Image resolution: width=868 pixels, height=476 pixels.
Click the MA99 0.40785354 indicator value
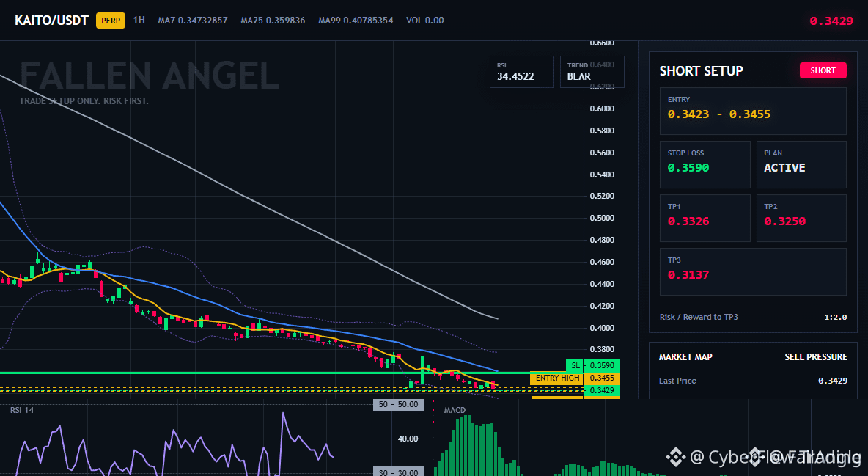[x=356, y=21]
